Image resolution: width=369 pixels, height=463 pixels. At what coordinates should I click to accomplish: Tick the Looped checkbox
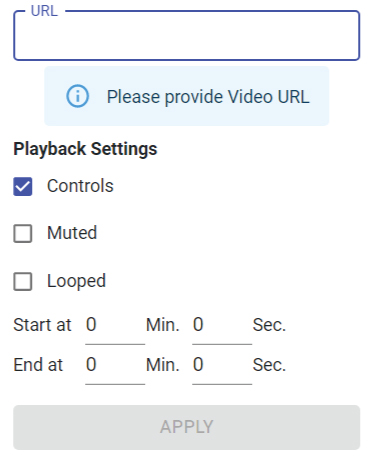(23, 281)
